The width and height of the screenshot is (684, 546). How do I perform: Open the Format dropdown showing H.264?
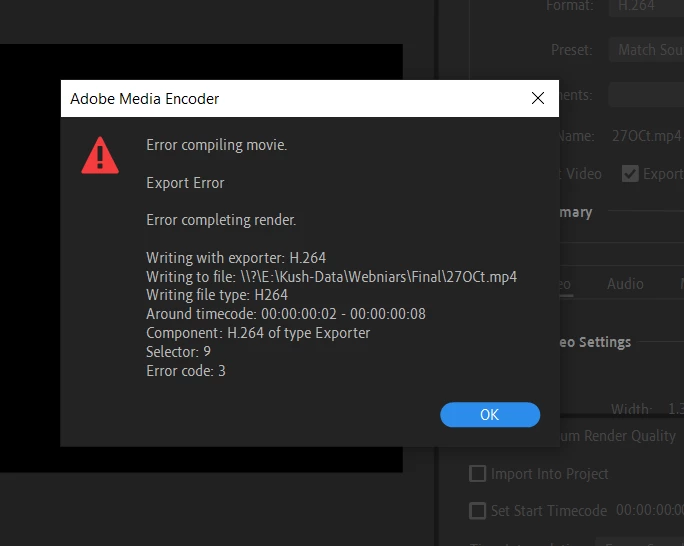(646, 6)
